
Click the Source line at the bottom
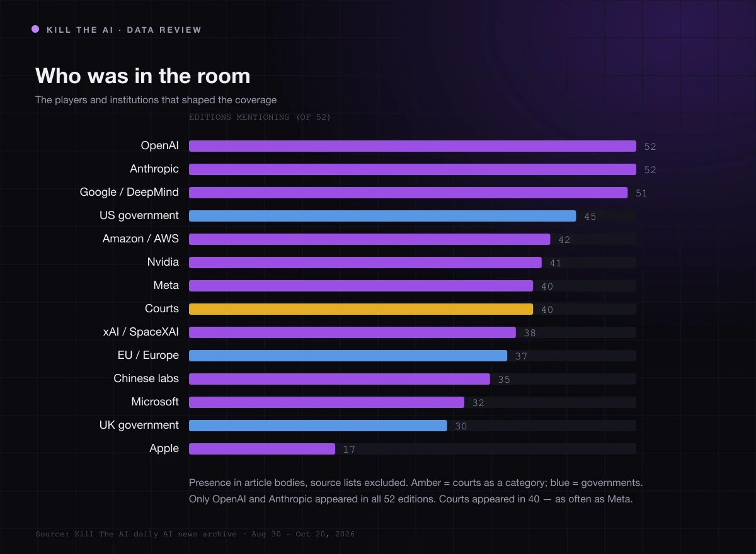(x=195, y=534)
